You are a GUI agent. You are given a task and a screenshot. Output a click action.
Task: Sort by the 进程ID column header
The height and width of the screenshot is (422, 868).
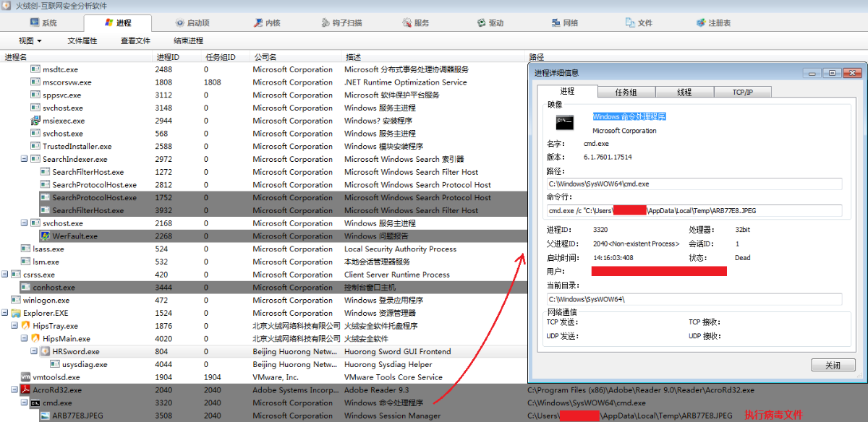pyautogui.click(x=177, y=57)
